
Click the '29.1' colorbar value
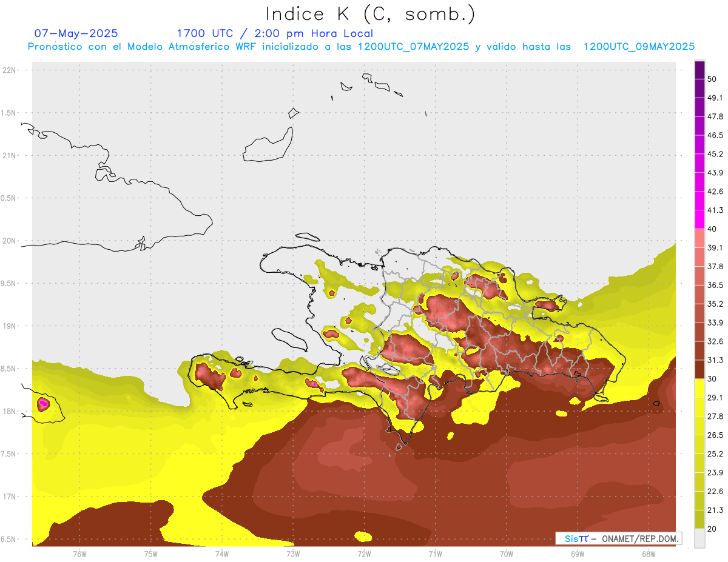(x=715, y=398)
